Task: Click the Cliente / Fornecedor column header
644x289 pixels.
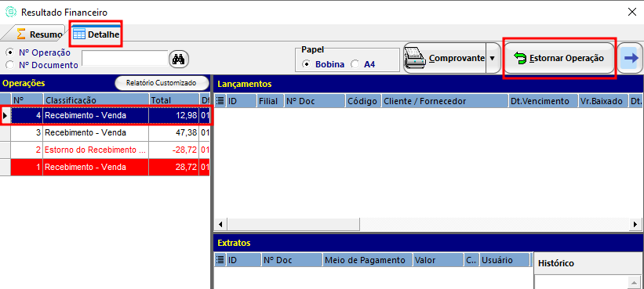Action: point(445,101)
